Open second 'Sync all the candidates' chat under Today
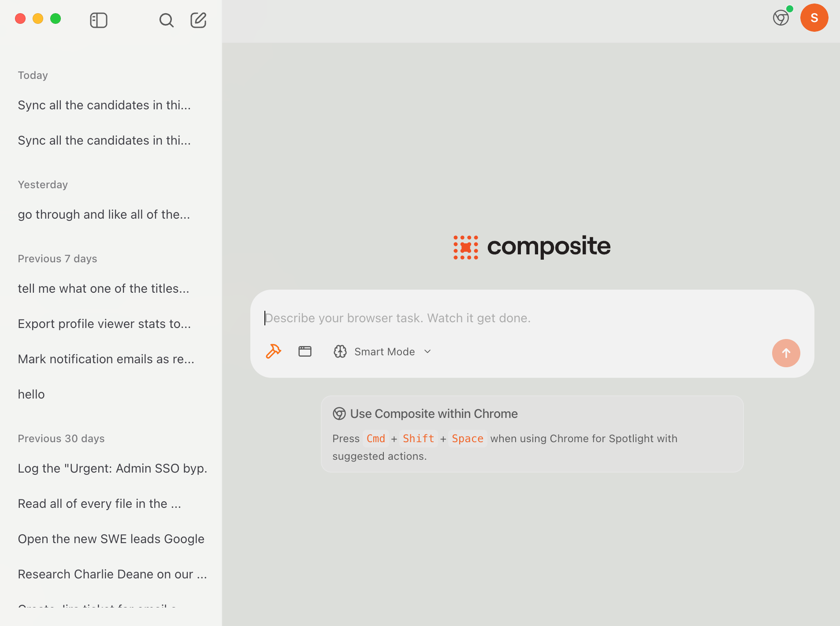The width and height of the screenshot is (840, 626). (104, 140)
